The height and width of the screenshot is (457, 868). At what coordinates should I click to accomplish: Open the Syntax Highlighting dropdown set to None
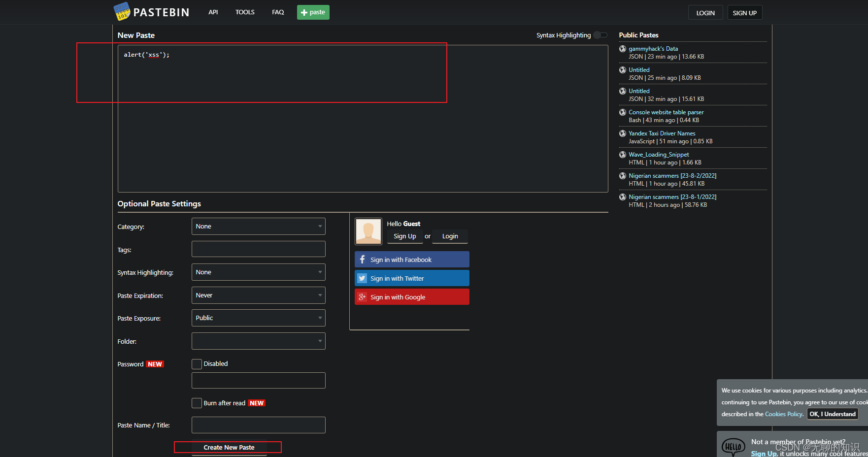click(259, 272)
